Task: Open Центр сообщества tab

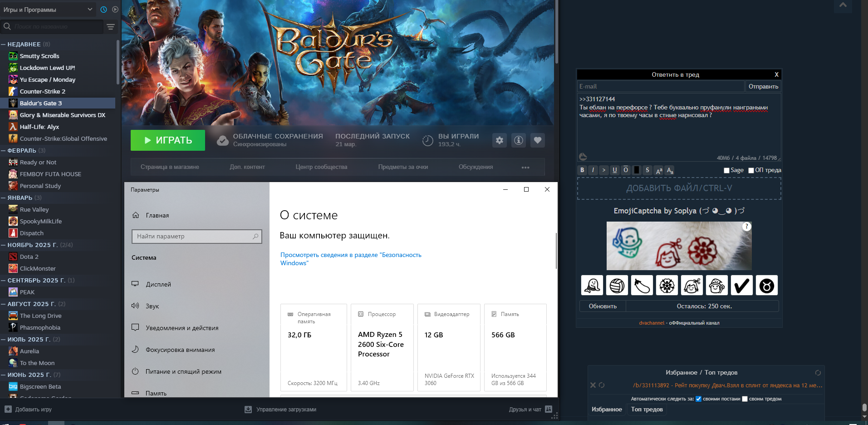Action: tap(321, 167)
